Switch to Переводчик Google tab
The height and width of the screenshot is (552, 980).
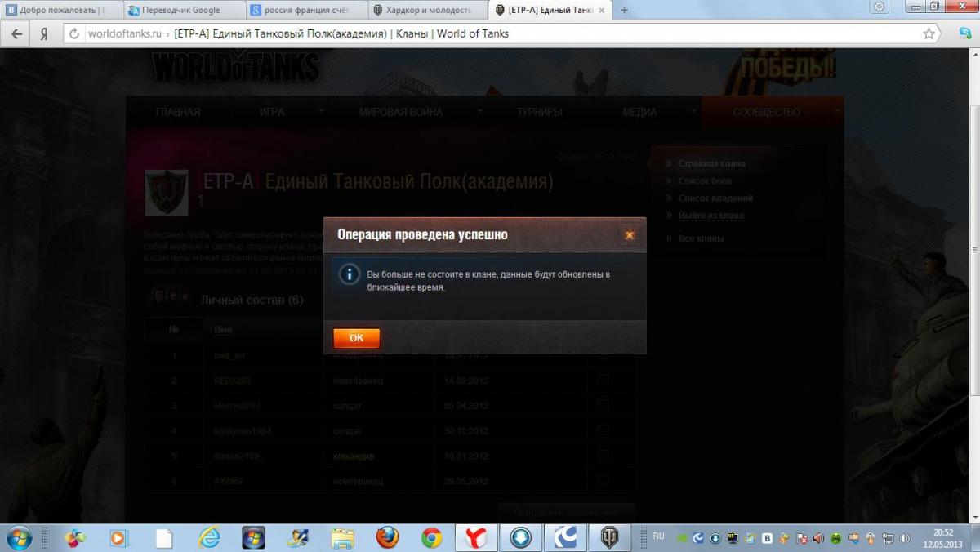pos(184,10)
